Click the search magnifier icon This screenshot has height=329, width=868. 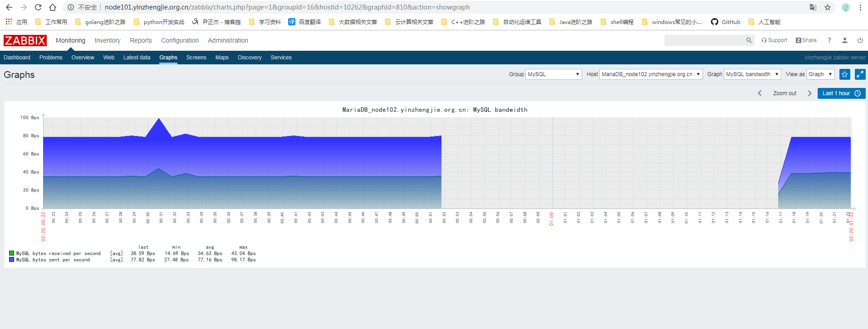pyautogui.click(x=749, y=40)
